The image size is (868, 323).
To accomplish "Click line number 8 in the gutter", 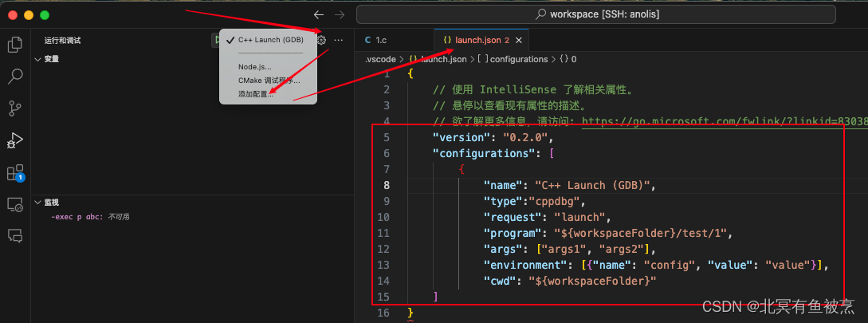I will point(386,185).
